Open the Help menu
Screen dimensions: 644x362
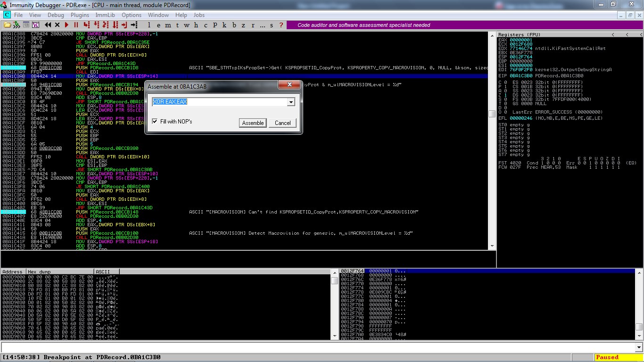click(x=181, y=15)
